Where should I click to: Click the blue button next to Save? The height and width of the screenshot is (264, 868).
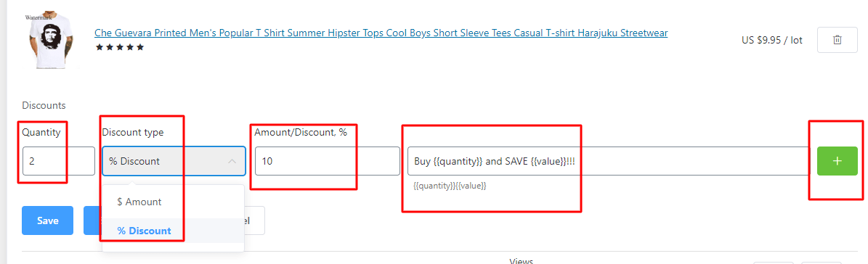92,220
